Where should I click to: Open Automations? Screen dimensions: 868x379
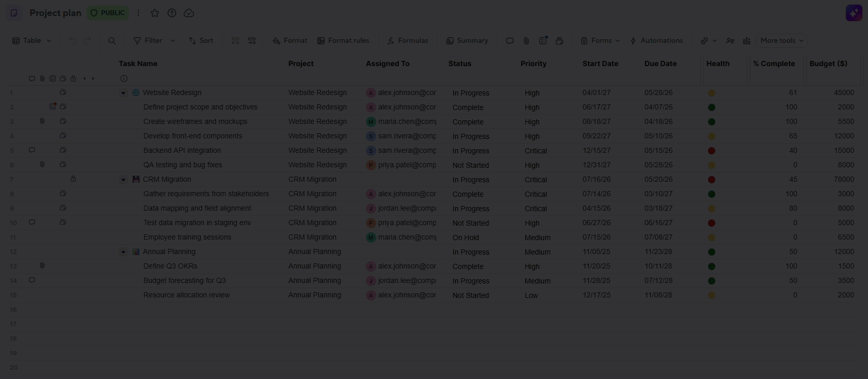656,40
